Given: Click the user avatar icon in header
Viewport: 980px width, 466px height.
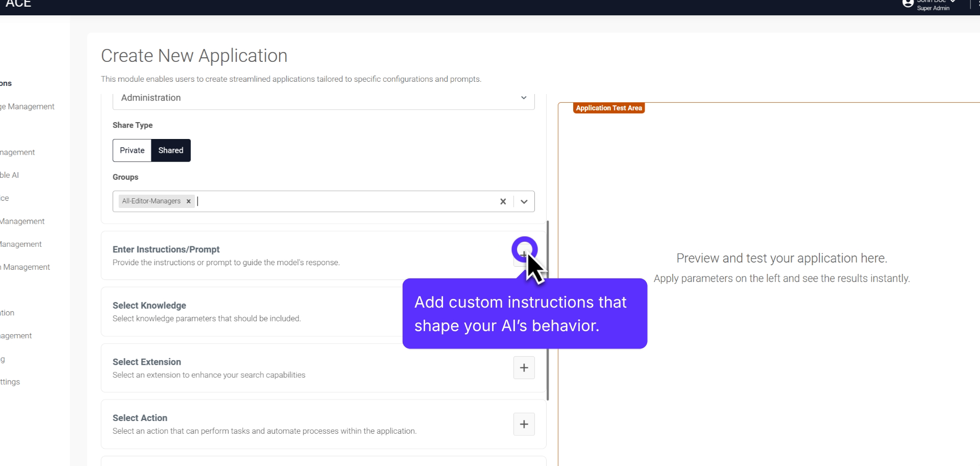Looking at the screenshot, I should pos(908,4).
